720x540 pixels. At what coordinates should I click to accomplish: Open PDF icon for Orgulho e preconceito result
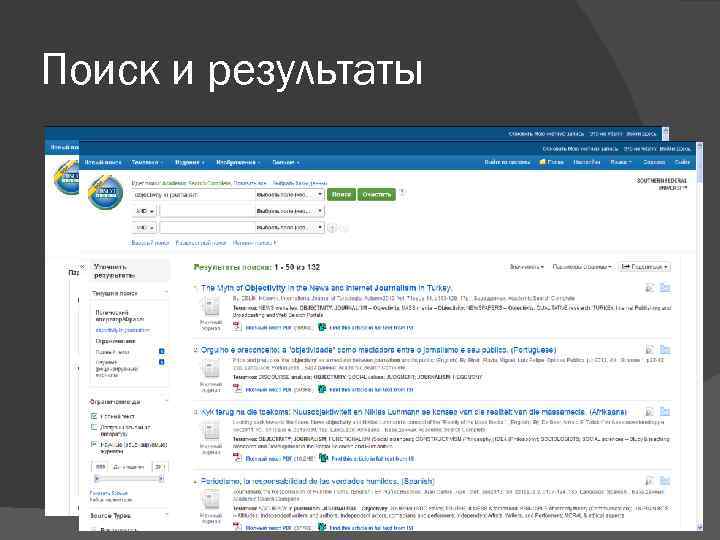tap(237, 389)
